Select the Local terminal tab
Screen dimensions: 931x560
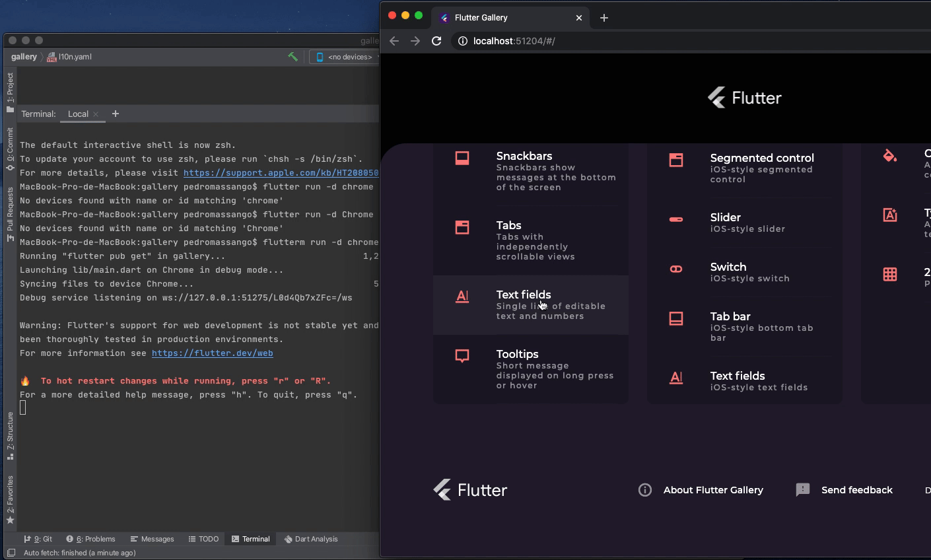click(x=78, y=114)
